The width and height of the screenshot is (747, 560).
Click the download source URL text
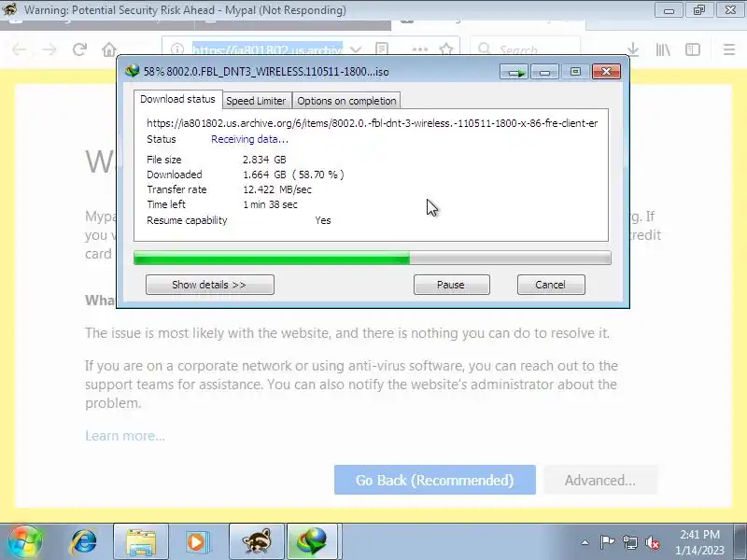[372, 123]
